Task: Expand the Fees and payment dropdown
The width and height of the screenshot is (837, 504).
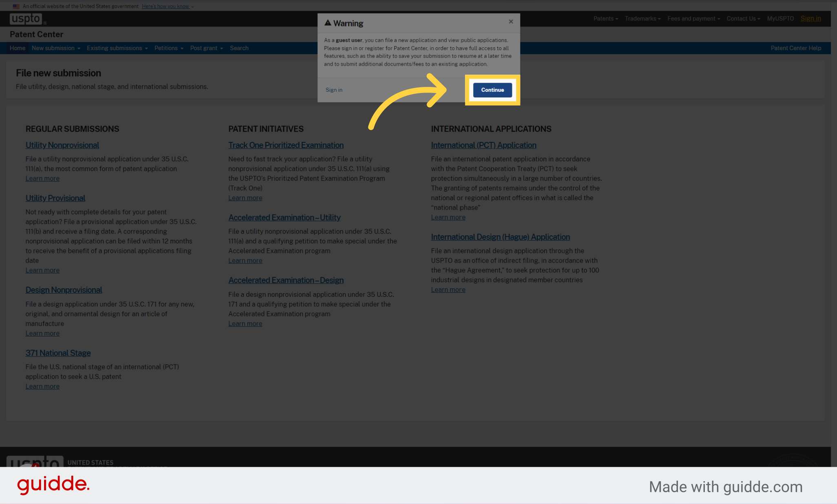Action: pos(693,18)
